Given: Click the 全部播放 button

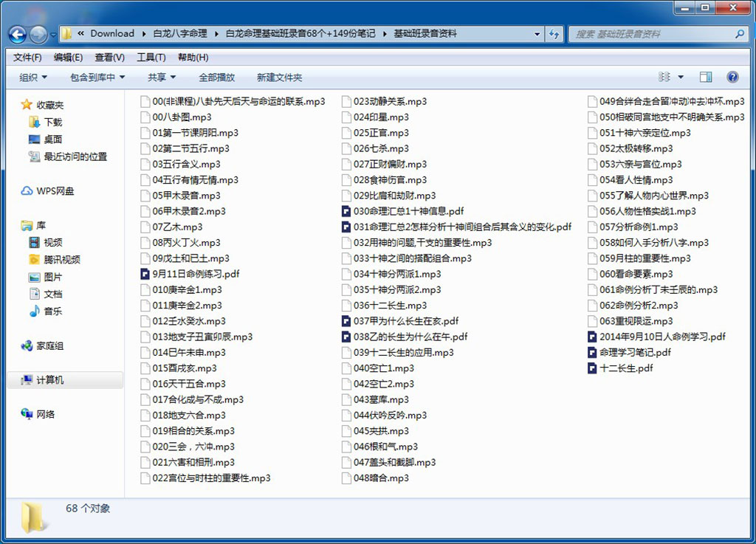Looking at the screenshot, I should point(217,77).
